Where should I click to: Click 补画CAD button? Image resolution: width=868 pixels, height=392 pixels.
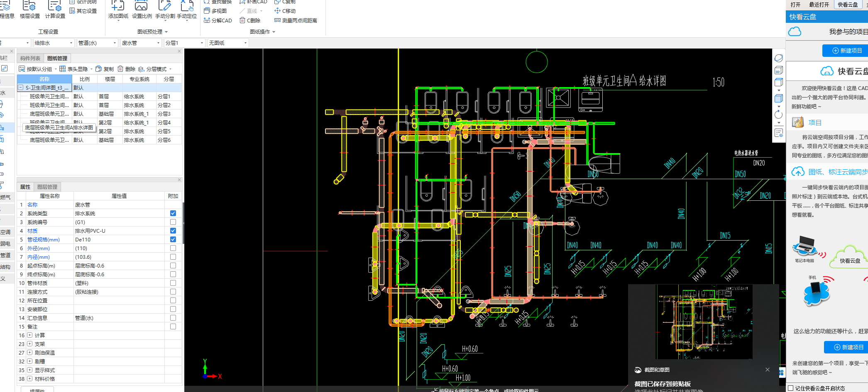click(x=253, y=2)
